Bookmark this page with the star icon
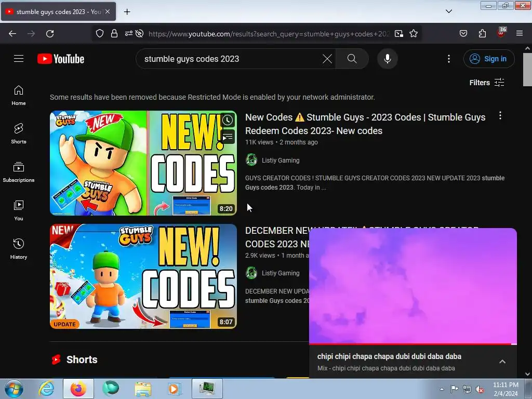 point(414,34)
